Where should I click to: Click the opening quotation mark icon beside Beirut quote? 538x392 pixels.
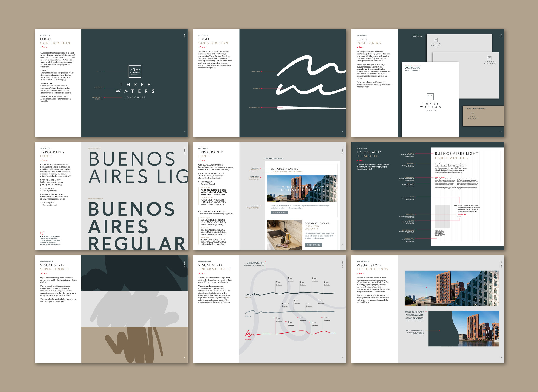point(455,205)
